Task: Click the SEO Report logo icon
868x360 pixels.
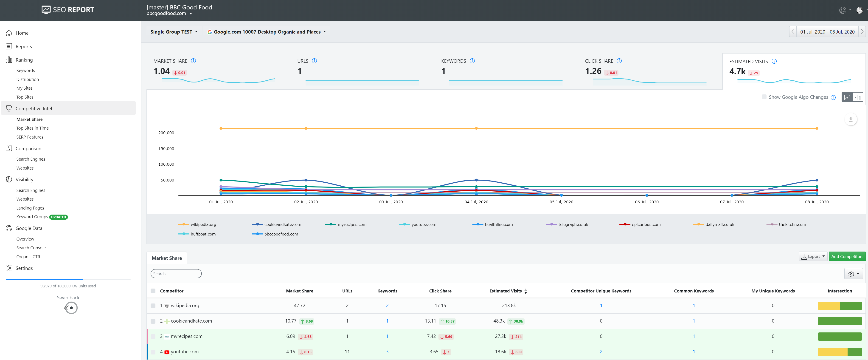Action: coord(46,10)
